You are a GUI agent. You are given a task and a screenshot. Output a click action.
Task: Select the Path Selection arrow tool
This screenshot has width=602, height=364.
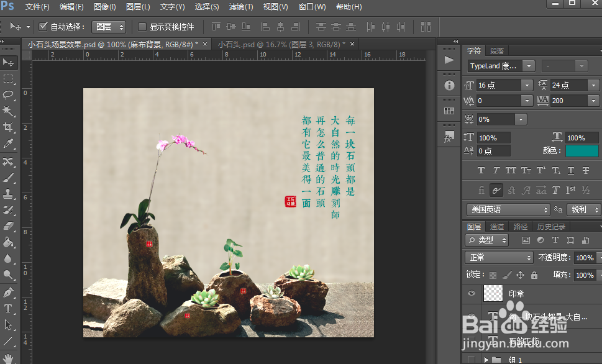8,325
